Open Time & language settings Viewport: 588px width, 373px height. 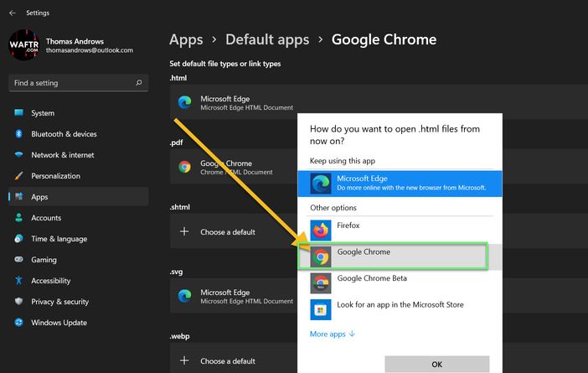coord(79,239)
